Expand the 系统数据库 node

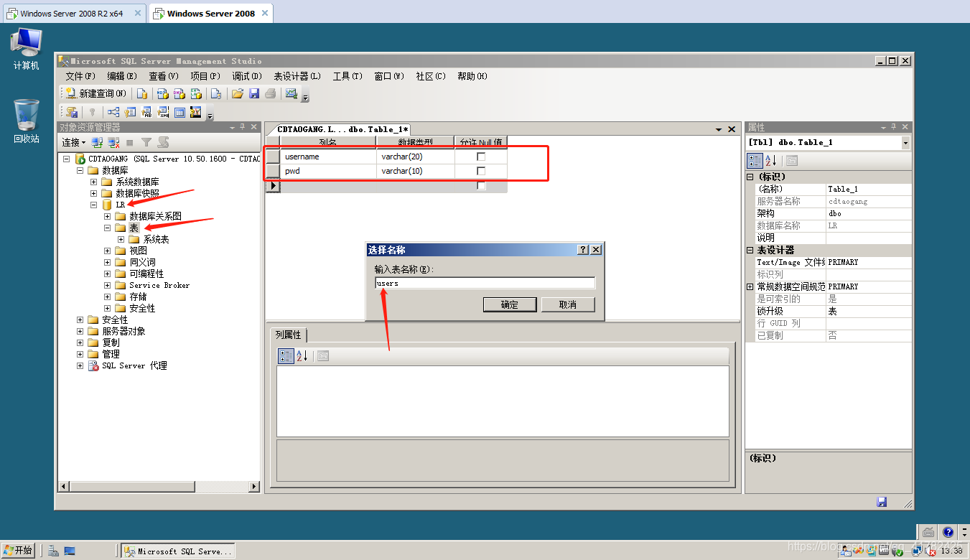click(x=94, y=182)
